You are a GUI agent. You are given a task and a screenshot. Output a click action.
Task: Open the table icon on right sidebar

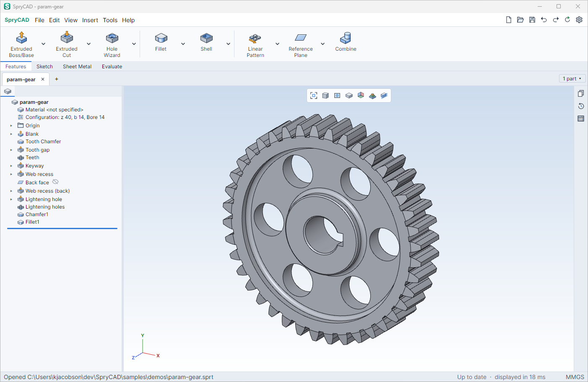tap(581, 119)
